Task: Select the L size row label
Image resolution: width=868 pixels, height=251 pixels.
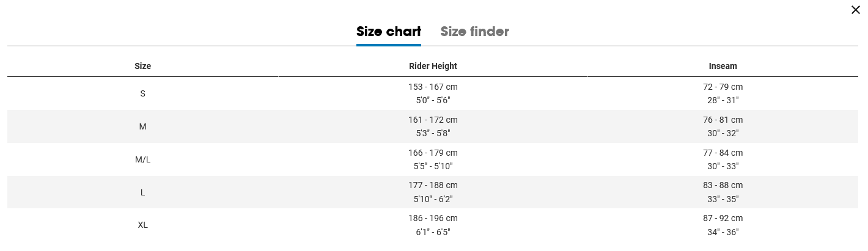Action: [142, 192]
